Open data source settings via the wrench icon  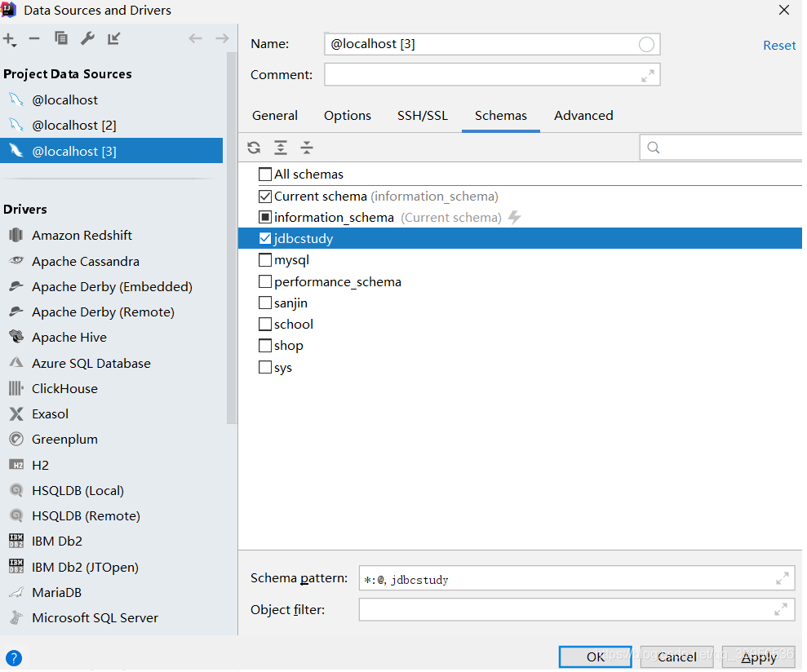(x=87, y=38)
